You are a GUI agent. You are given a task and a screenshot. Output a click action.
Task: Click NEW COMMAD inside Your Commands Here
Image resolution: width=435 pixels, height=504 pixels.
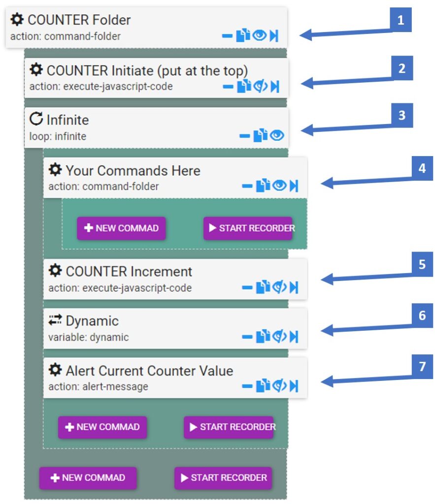121,228
